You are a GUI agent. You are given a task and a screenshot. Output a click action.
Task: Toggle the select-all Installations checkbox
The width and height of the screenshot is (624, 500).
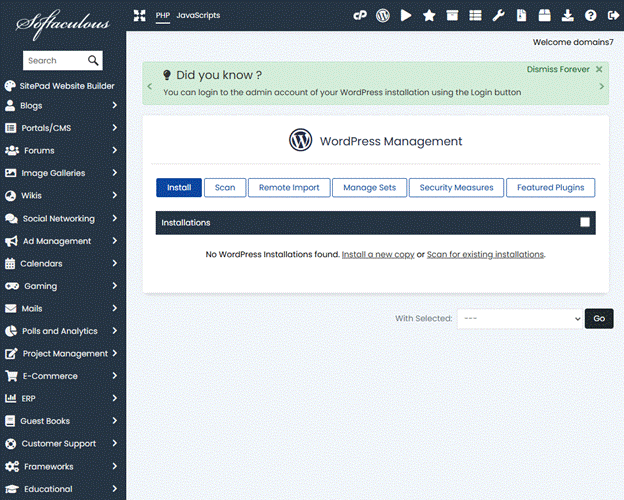585,222
